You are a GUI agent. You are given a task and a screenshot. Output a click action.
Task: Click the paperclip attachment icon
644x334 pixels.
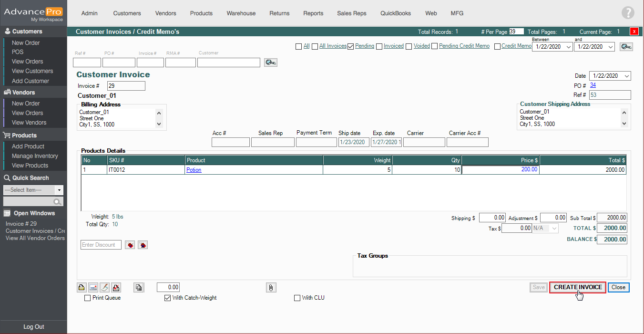271,287
